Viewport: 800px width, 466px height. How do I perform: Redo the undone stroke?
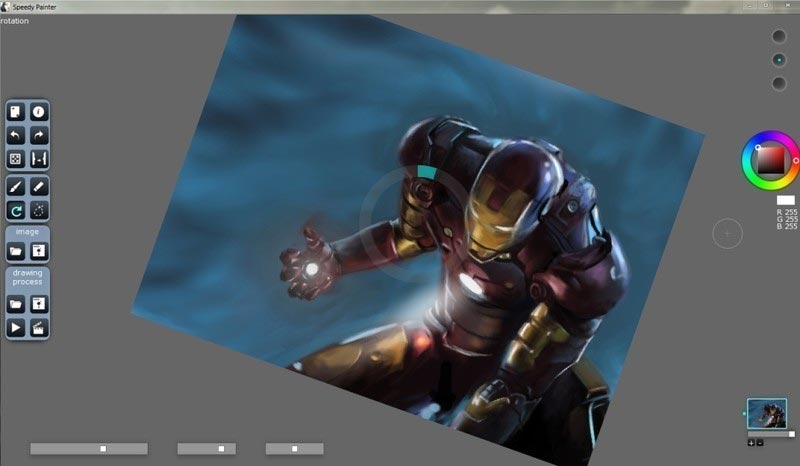(x=39, y=135)
